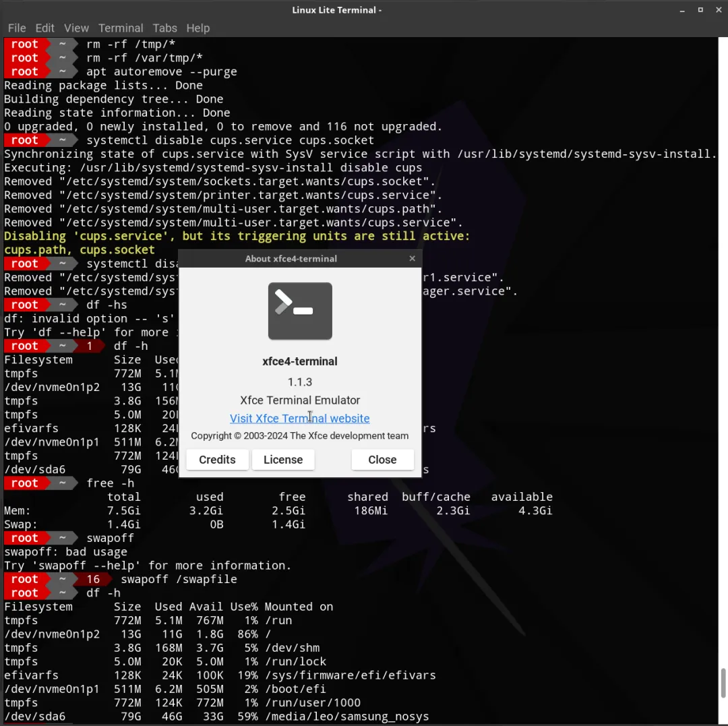Click the exit code '16' prompt segment

tap(93, 579)
